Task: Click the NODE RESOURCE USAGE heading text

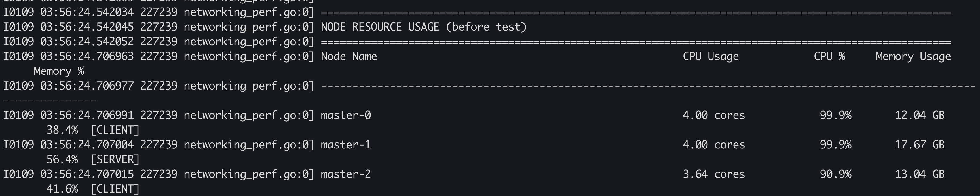Action: [x=423, y=27]
